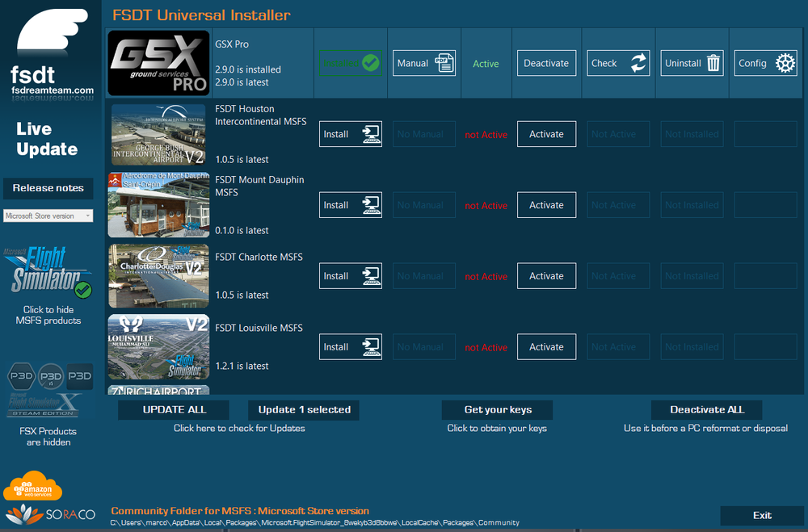Click the FSDT Louisville MSFS thumbnail
The width and height of the screenshot is (808, 532).
tap(158, 347)
